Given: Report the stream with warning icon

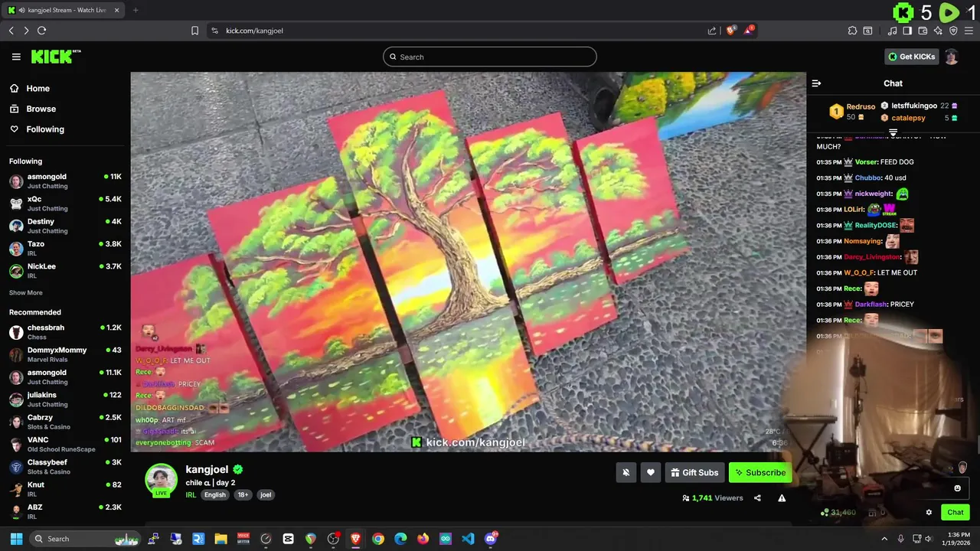Looking at the screenshot, I should click(x=782, y=498).
